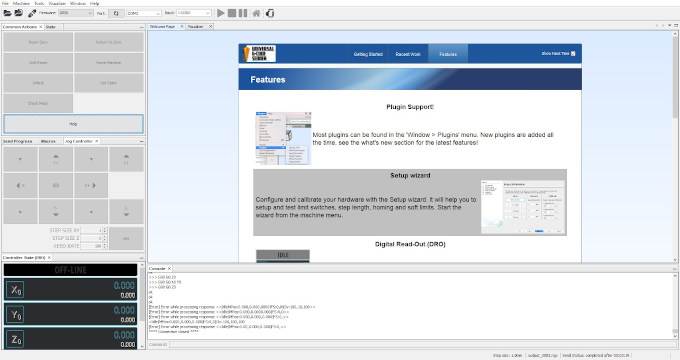Jog Y+ up arrow button
Viewport: 680px width, 360px height.
pos(56,159)
